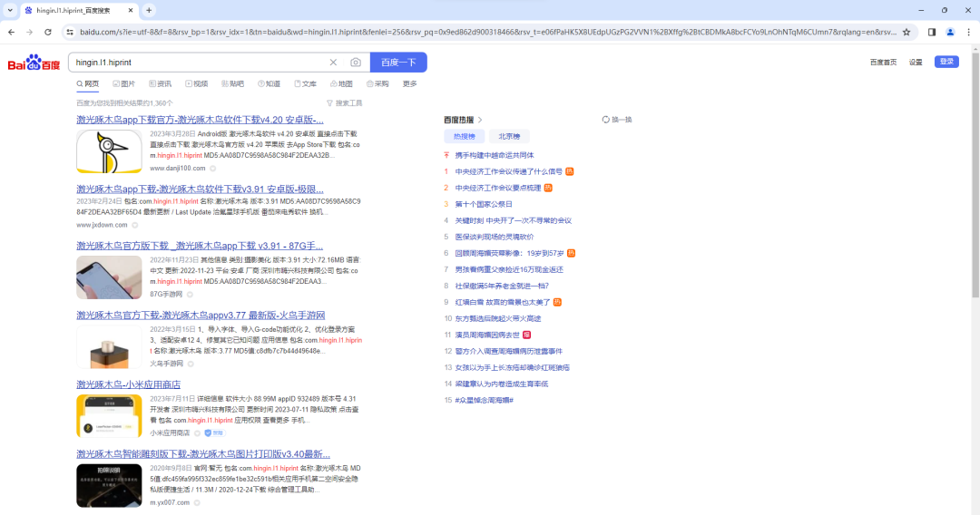
Task: Click 百度首页 link at top right
Action: [883, 63]
